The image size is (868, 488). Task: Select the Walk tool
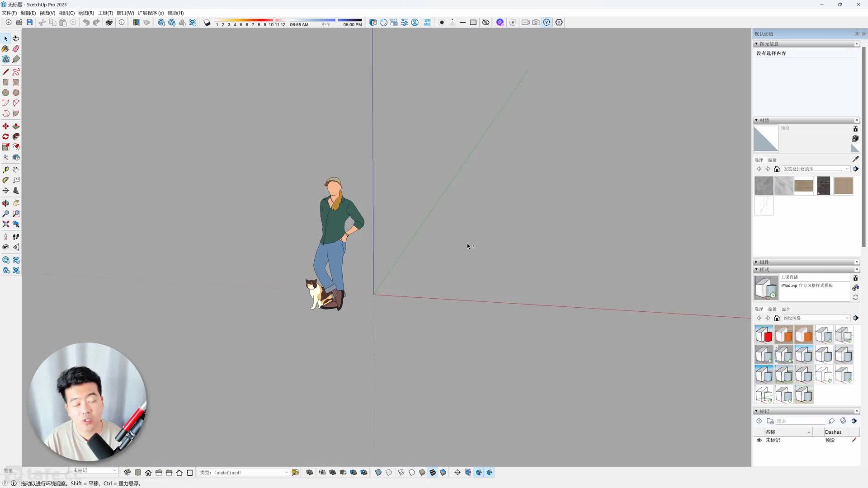click(x=16, y=236)
